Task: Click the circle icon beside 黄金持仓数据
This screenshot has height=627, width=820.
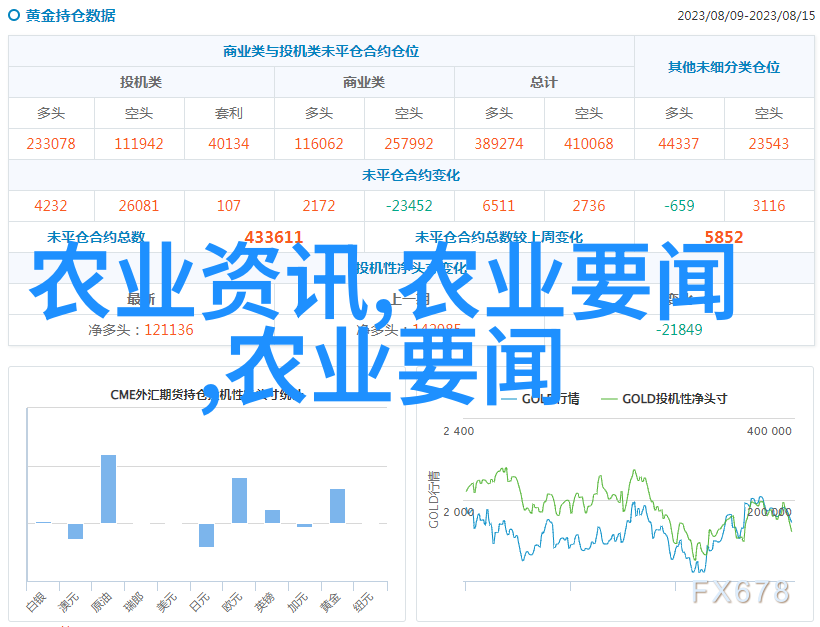Action: tap(14, 15)
